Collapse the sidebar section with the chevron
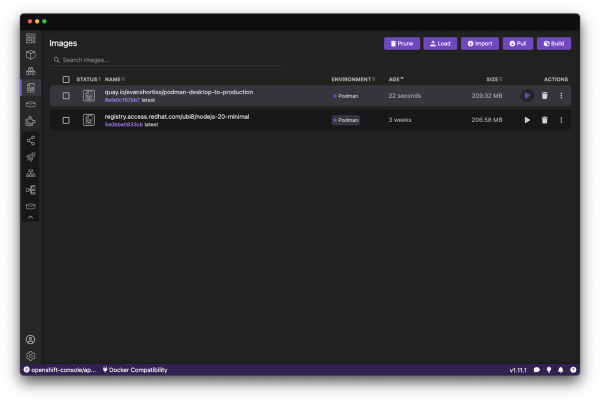The height and width of the screenshot is (402, 600). click(x=31, y=217)
